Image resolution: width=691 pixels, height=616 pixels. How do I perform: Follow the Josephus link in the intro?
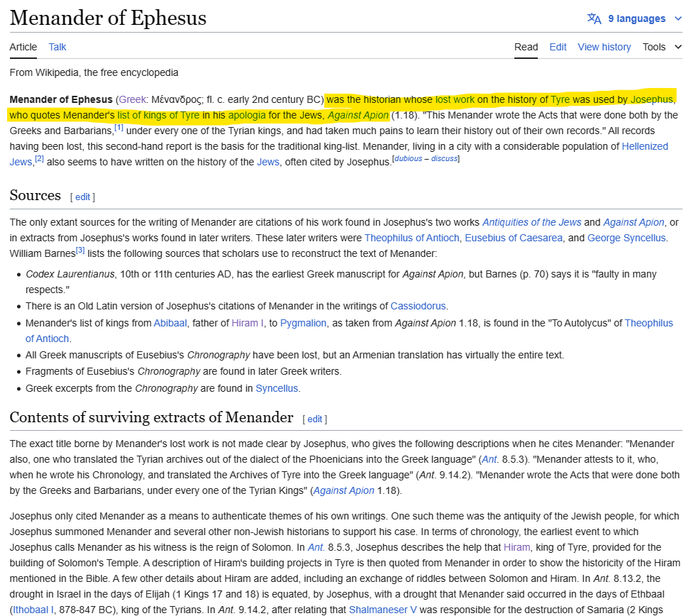tap(652, 99)
